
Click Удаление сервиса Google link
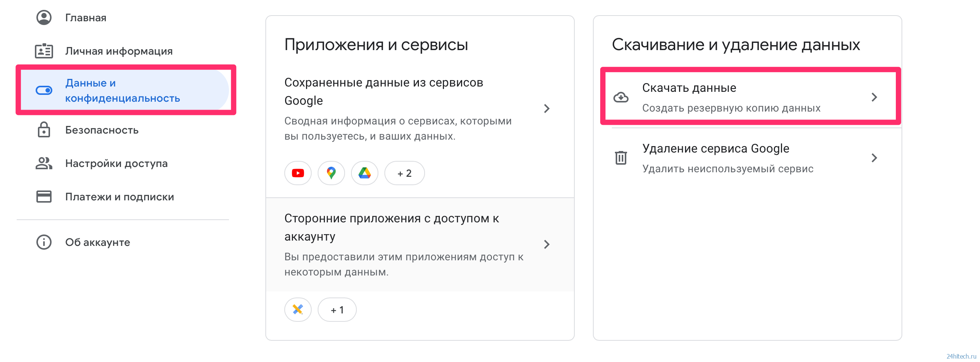point(716,148)
